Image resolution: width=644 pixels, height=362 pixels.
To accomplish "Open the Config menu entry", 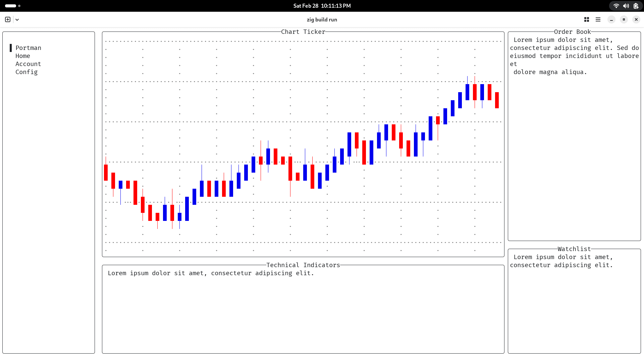I will coord(26,72).
